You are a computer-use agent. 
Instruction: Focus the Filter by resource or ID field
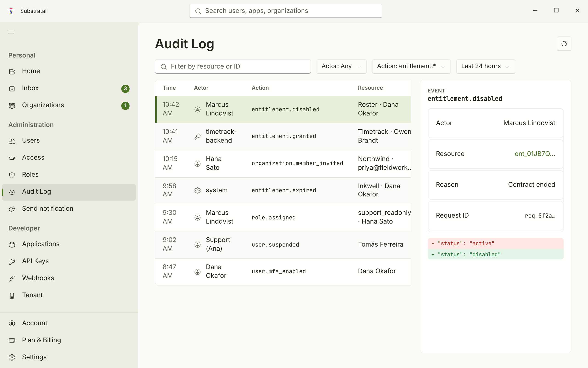pos(233,66)
